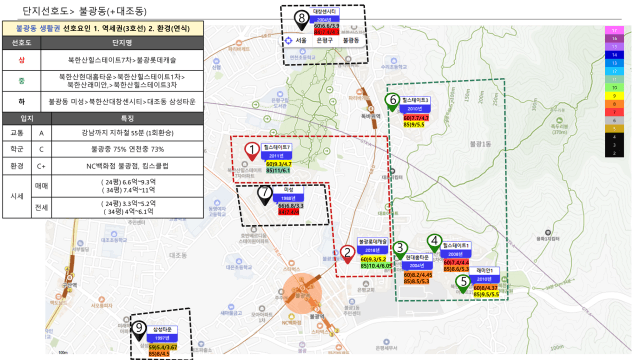Image resolution: width=640 pixels, height=360 pixels.
Task: Click the 현대홈타운 complex label
Action: (x=417, y=258)
